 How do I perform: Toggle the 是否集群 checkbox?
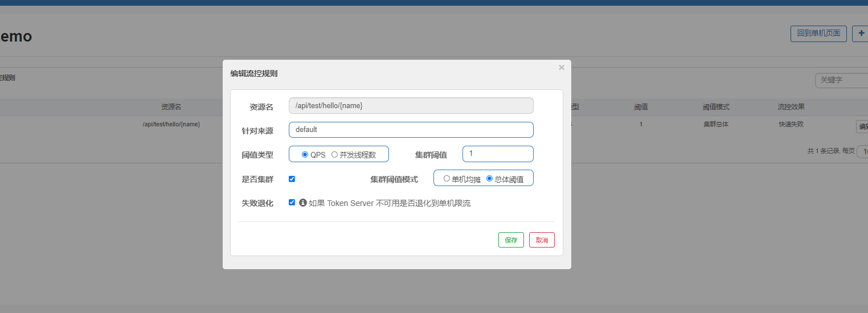coord(292,179)
